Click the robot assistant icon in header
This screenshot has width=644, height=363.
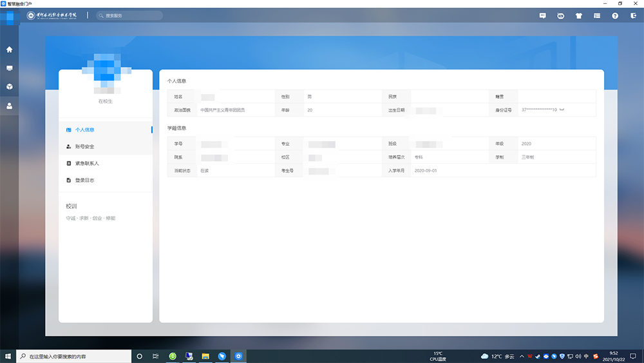point(560,15)
